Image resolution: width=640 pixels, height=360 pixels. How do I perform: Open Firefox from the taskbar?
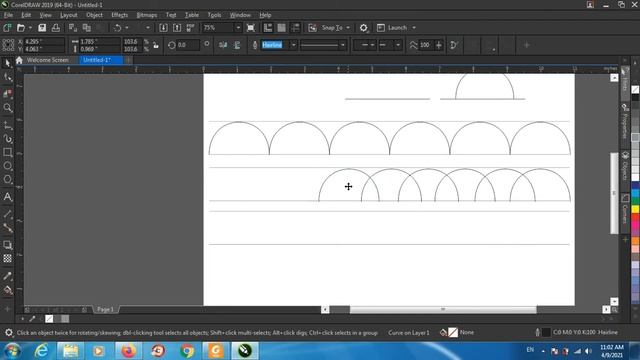pyautogui.click(x=128, y=351)
